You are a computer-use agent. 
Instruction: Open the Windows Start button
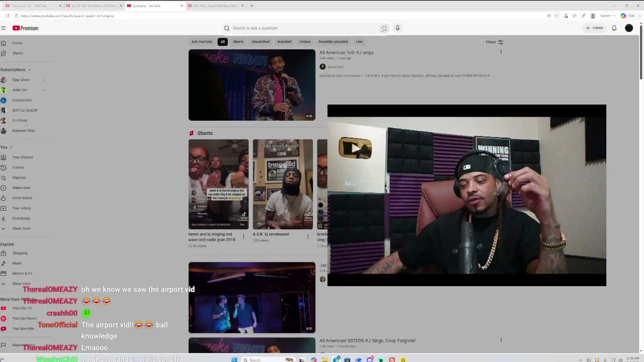[x=234, y=359]
